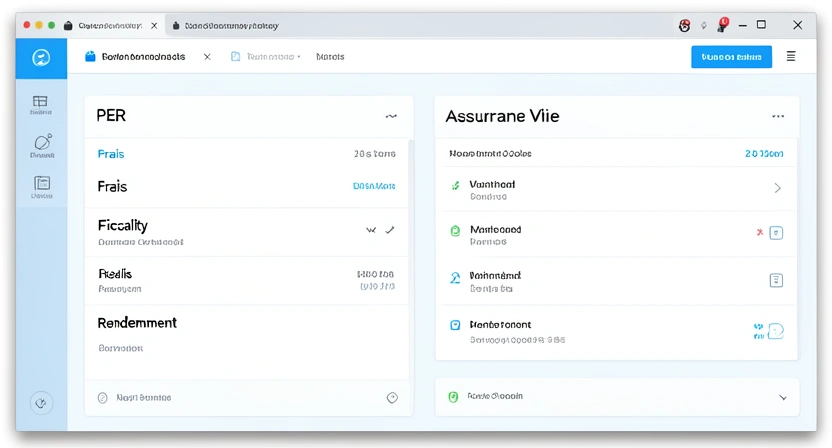Switch to the third tab in top bar
This screenshot has height=448, width=832.
click(x=330, y=57)
